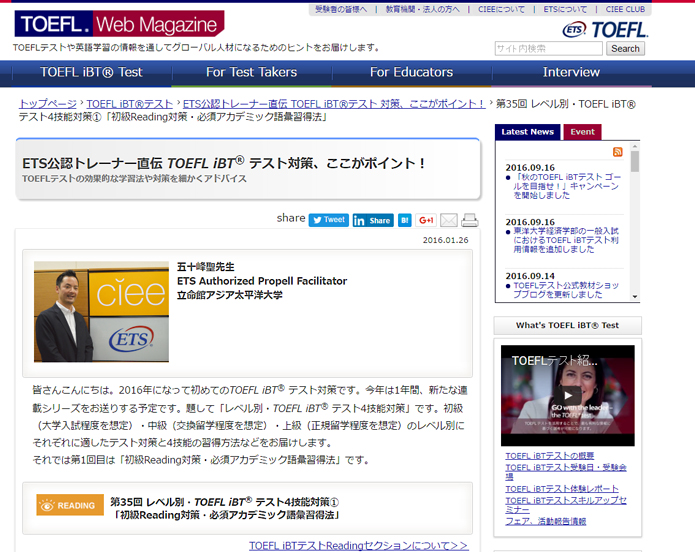Open TOEFL iBTテストReadingセクションについて link

tap(358, 545)
